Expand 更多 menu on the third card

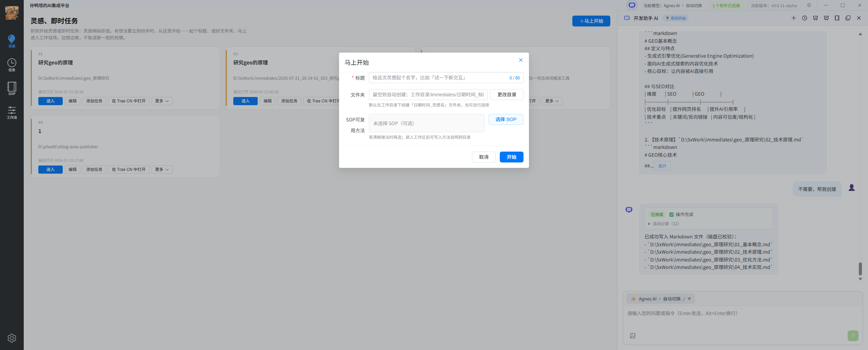pos(552,101)
